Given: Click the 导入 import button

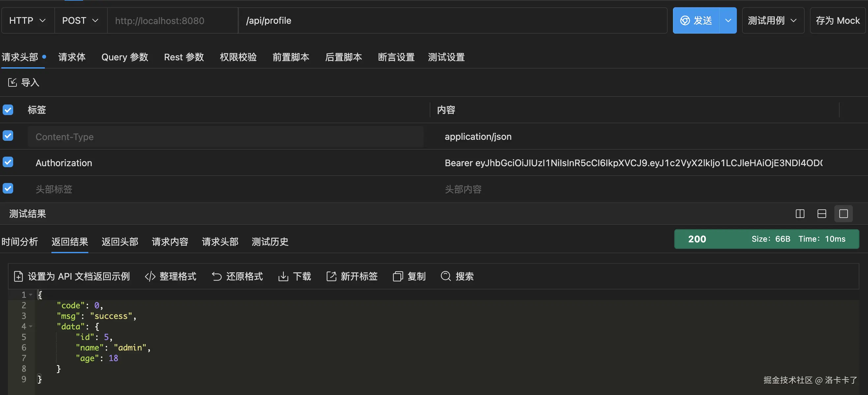Looking at the screenshot, I should click(x=24, y=82).
